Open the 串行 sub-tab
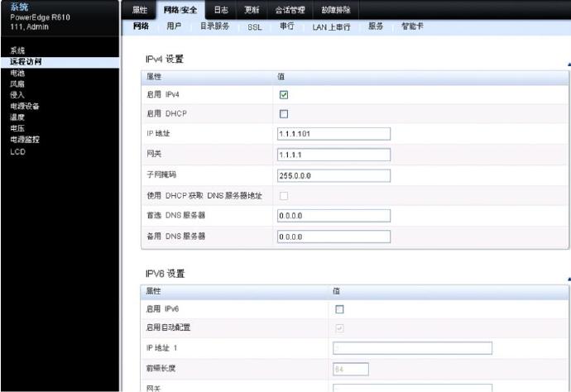This screenshot has width=571, height=392. 287,26
